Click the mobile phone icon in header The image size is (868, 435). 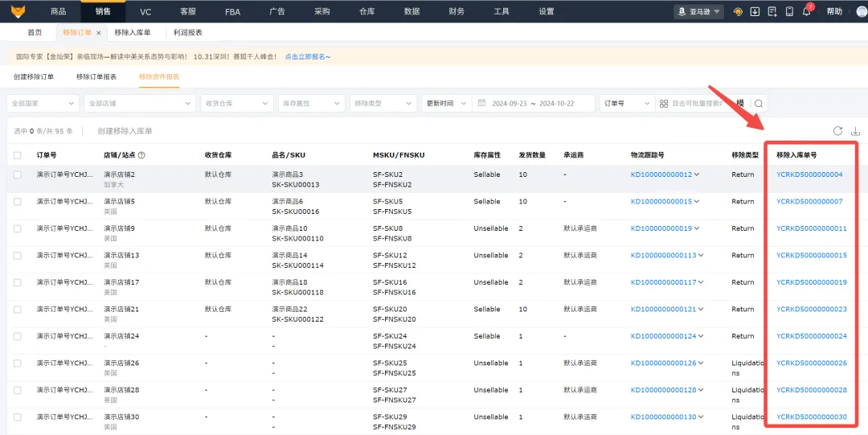(x=789, y=11)
